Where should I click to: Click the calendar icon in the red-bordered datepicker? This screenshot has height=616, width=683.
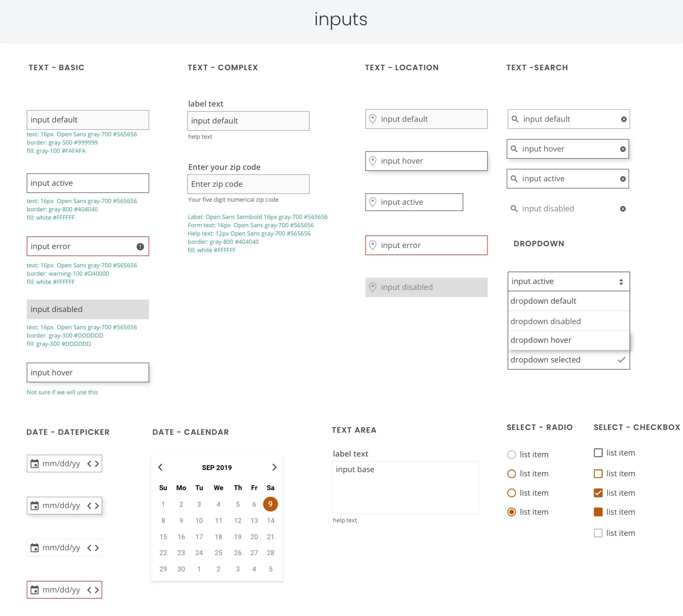point(35,590)
